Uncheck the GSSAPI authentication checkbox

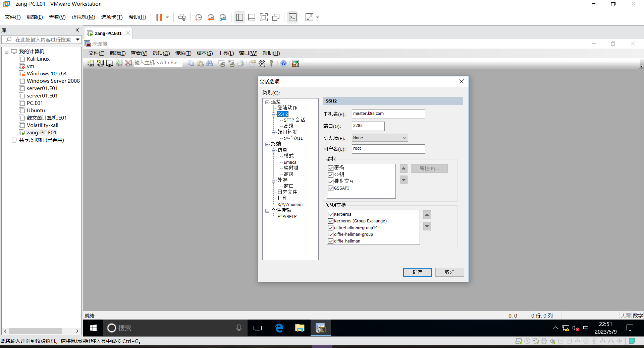[x=331, y=188]
